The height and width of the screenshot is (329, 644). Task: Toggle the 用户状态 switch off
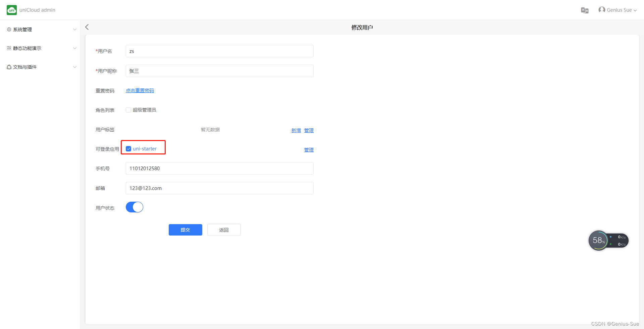point(135,207)
